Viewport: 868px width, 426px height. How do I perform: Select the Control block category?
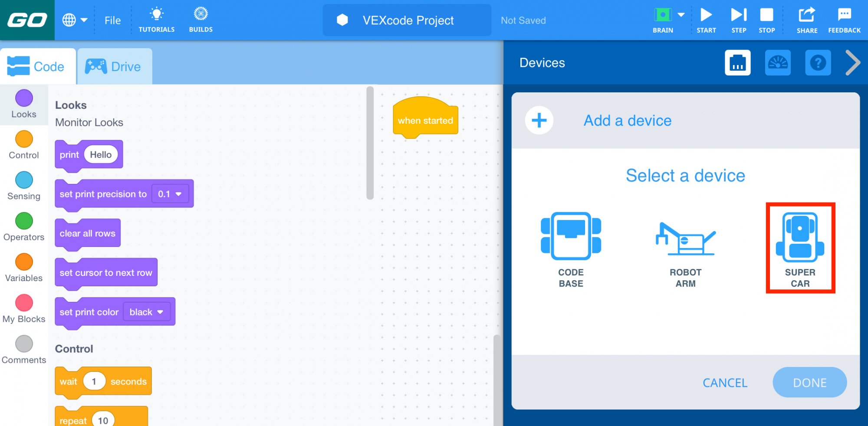pyautogui.click(x=24, y=145)
